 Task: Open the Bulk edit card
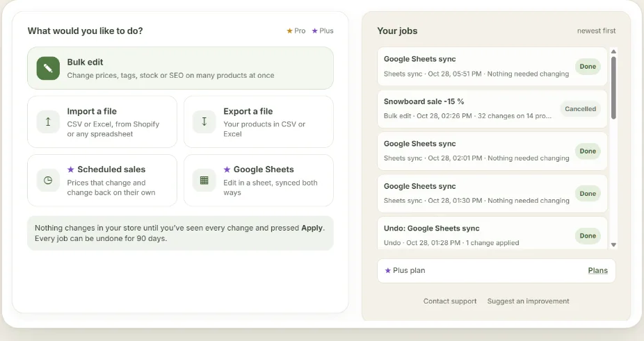(180, 68)
